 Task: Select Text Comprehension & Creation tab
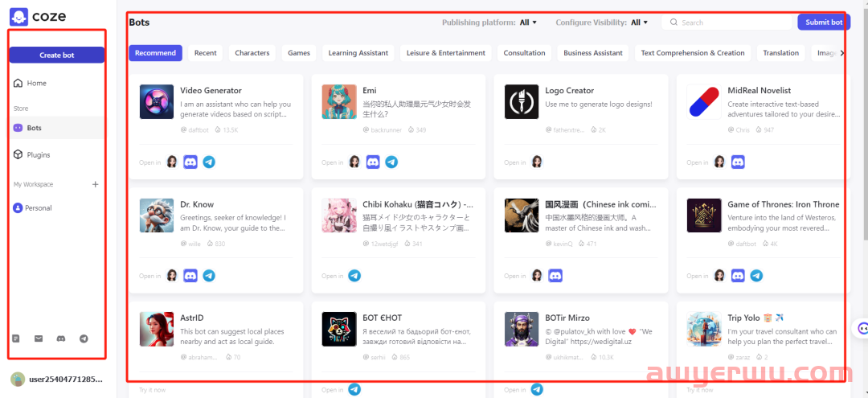[x=693, y=53]
